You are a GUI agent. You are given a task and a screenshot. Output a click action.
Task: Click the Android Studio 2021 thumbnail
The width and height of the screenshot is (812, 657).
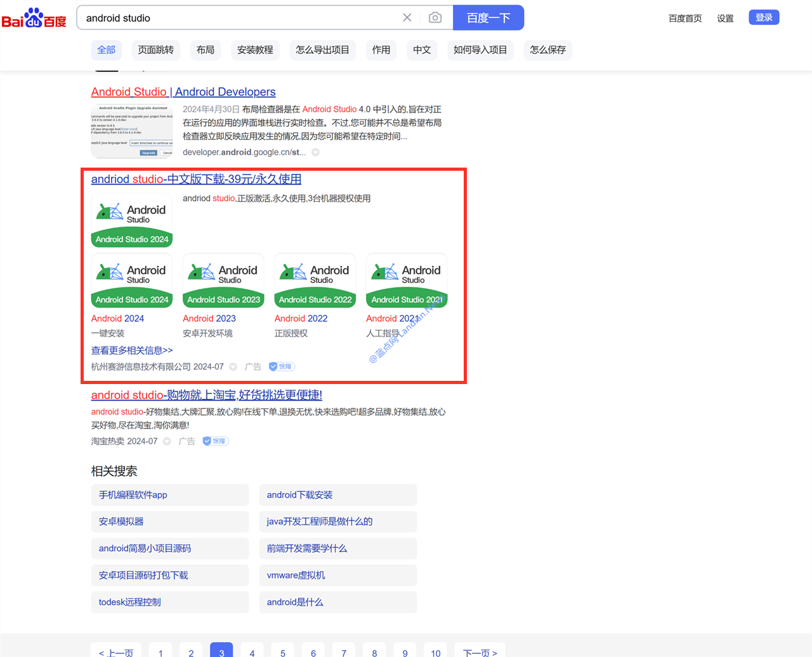point(407,280)
